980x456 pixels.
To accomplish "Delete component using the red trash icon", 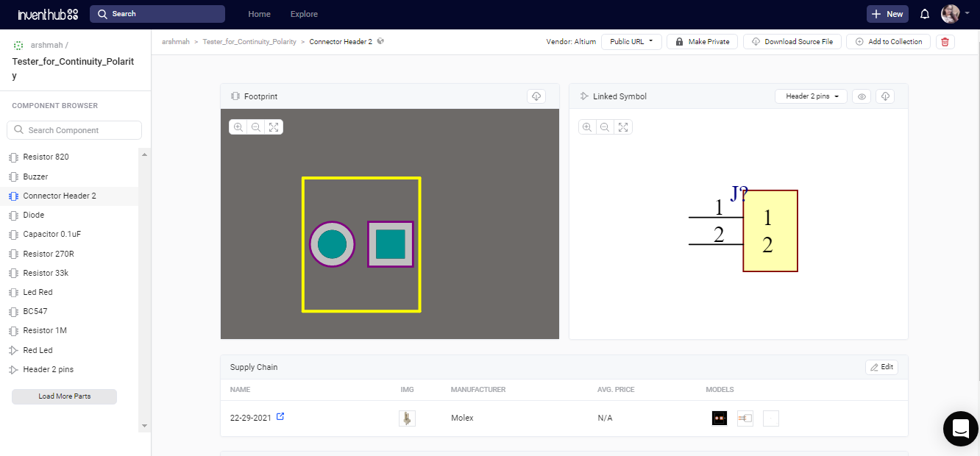I will click(x=945, y=42).
